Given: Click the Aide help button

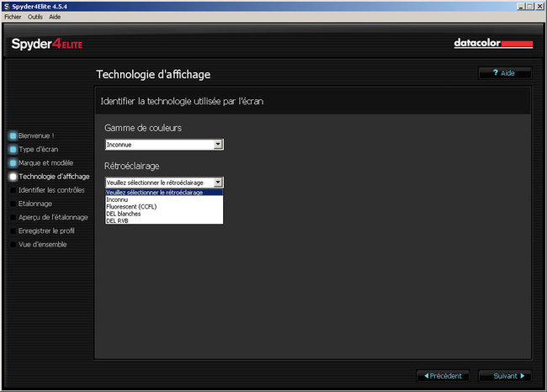Looking at the screenshot, I should [x=505, y=73].
